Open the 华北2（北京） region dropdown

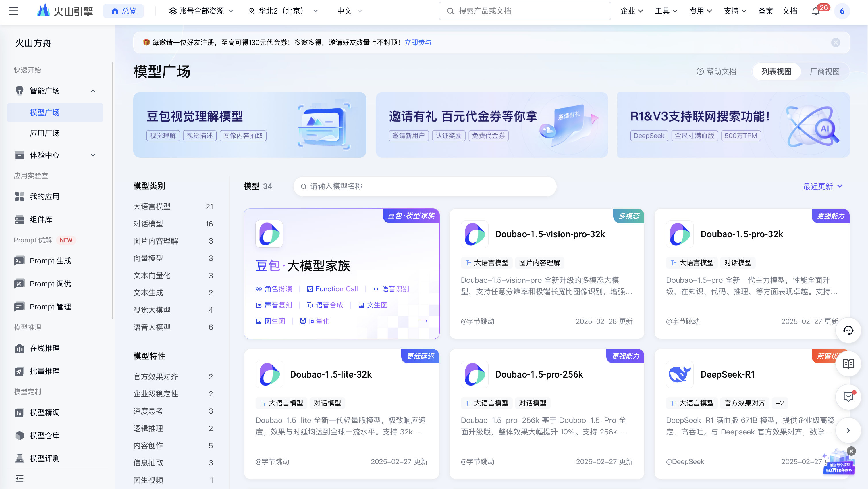click(283, 11)
